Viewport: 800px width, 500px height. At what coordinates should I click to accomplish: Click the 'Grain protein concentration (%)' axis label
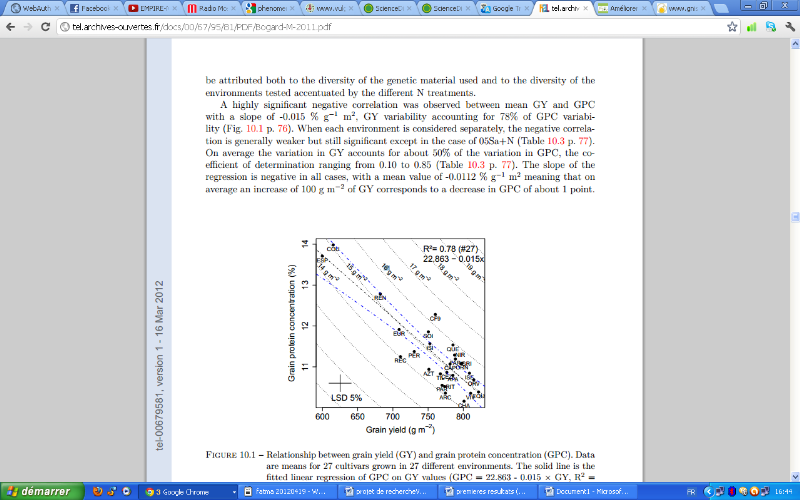click(x=291, y=323)
